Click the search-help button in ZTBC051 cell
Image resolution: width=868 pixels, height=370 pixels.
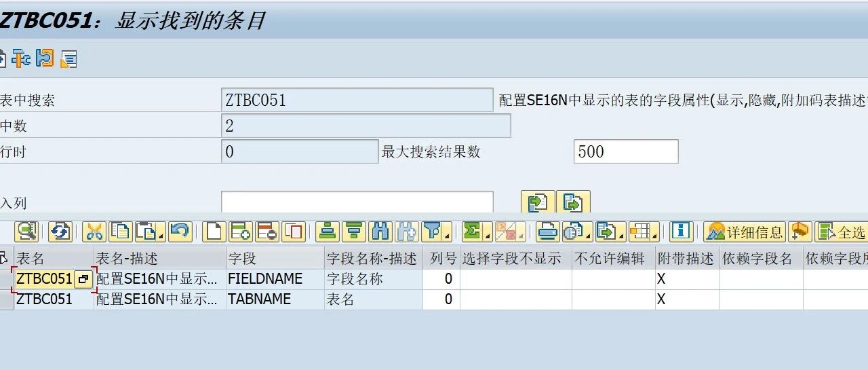83,279
